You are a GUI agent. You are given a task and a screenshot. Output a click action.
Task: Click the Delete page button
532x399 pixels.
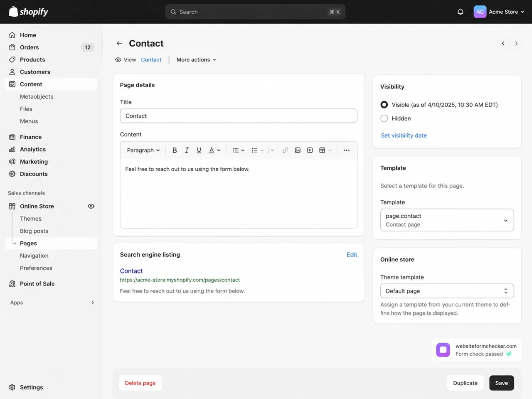point(140,383)
